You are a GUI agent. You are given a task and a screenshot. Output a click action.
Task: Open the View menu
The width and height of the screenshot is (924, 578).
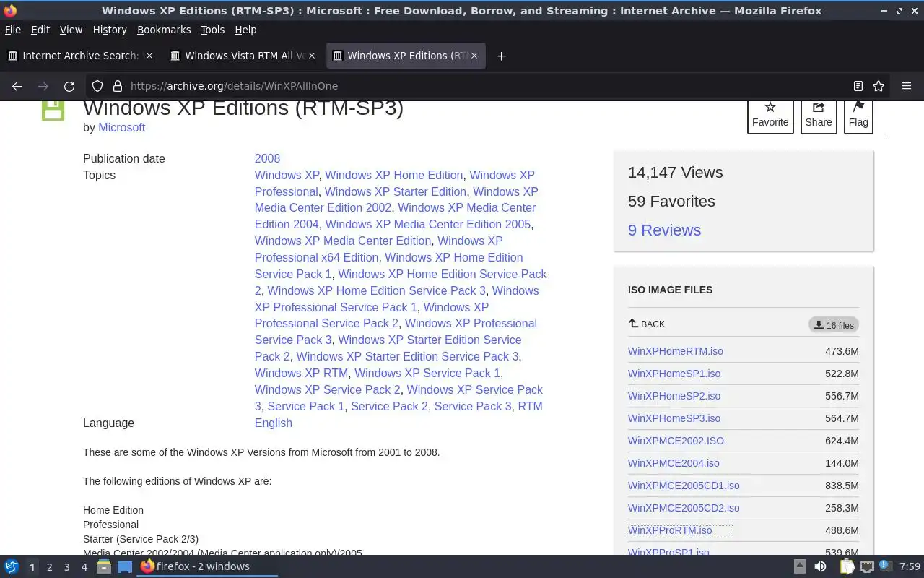(x=71, y=30)
